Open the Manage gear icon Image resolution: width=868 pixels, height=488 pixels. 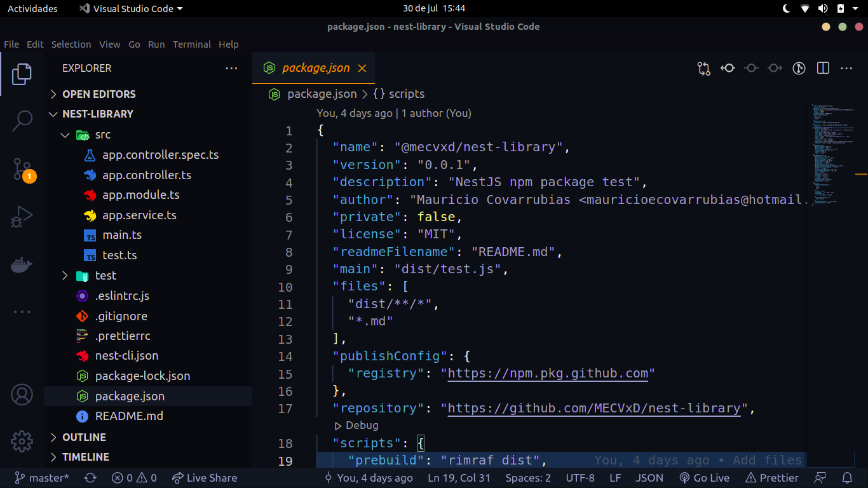coord(22,441)
